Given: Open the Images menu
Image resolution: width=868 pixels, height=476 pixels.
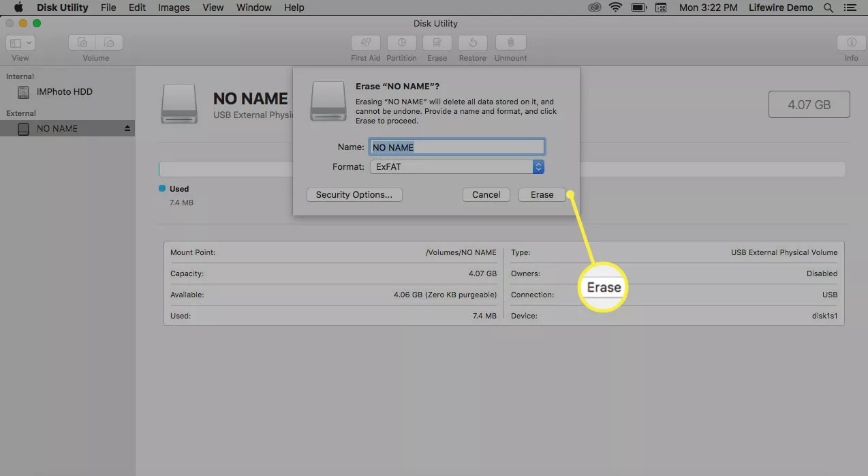Looking at the screenshot, I should [x=173, y=8].
